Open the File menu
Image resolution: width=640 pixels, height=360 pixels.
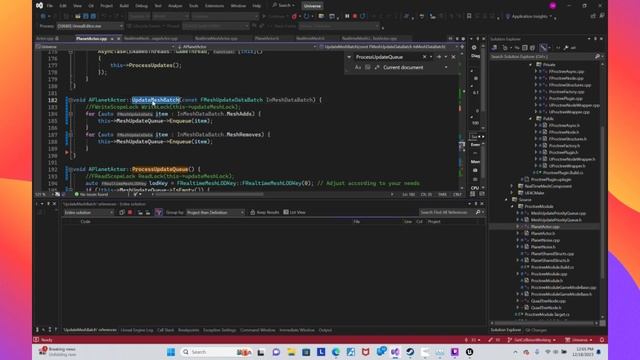[x=50, y=6]
